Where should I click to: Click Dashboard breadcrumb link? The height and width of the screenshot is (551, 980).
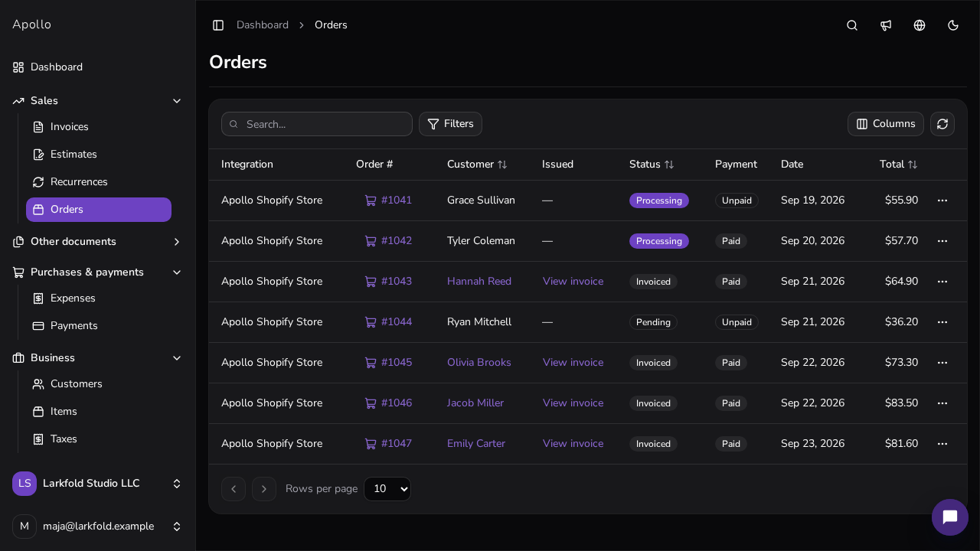click(x=263, y=25)
